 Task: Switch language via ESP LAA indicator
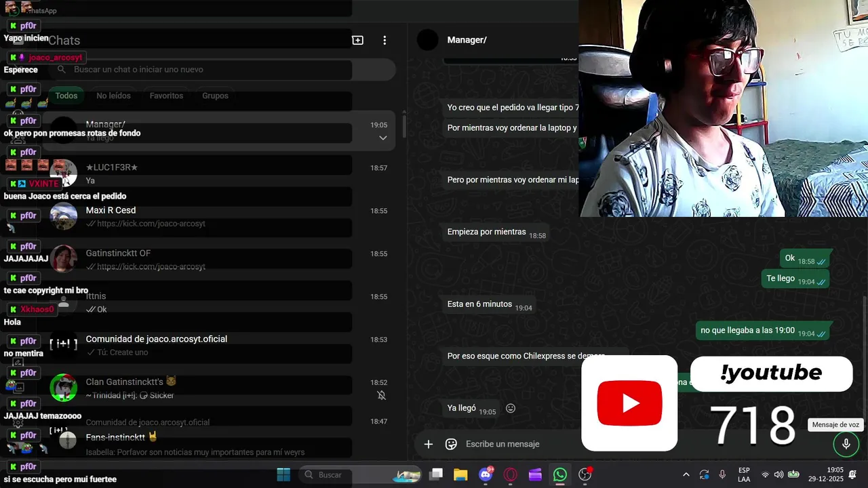pos(744,474)
